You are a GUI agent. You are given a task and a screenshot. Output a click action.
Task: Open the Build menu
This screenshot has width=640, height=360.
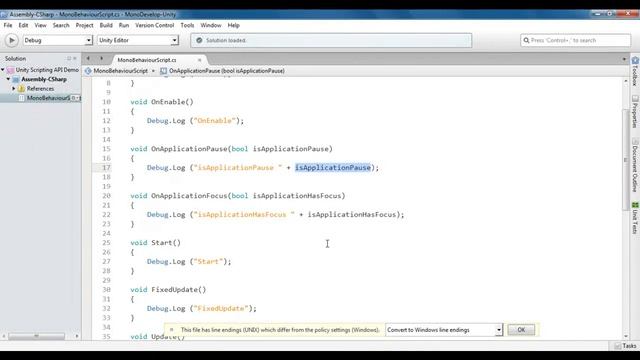click(x=106, y=25)
